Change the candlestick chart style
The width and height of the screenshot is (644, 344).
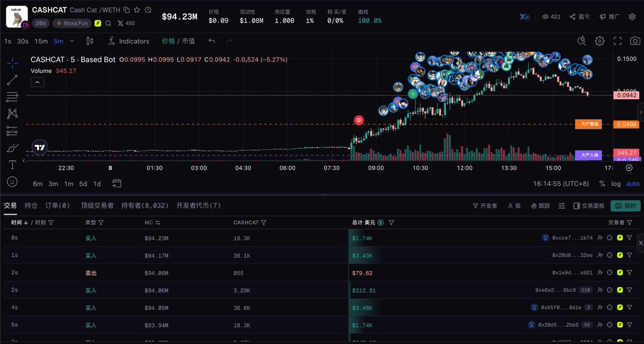(90, 41)
